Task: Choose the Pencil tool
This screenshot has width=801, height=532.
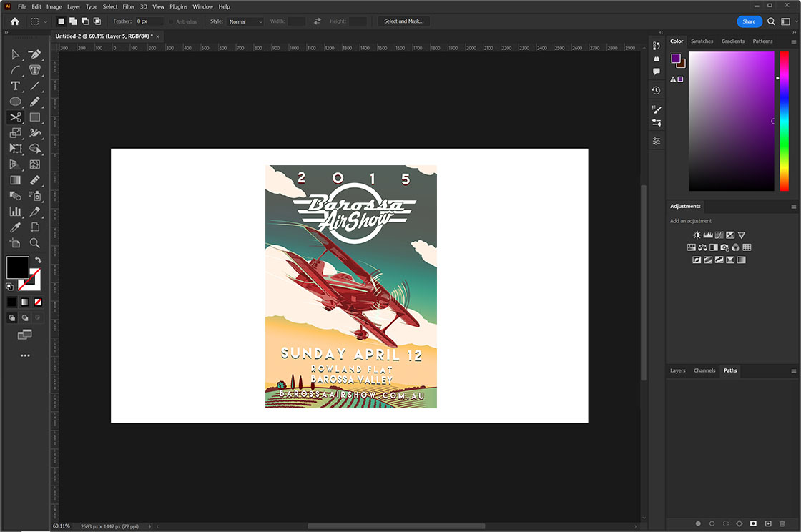Action: tap(35, 102)
